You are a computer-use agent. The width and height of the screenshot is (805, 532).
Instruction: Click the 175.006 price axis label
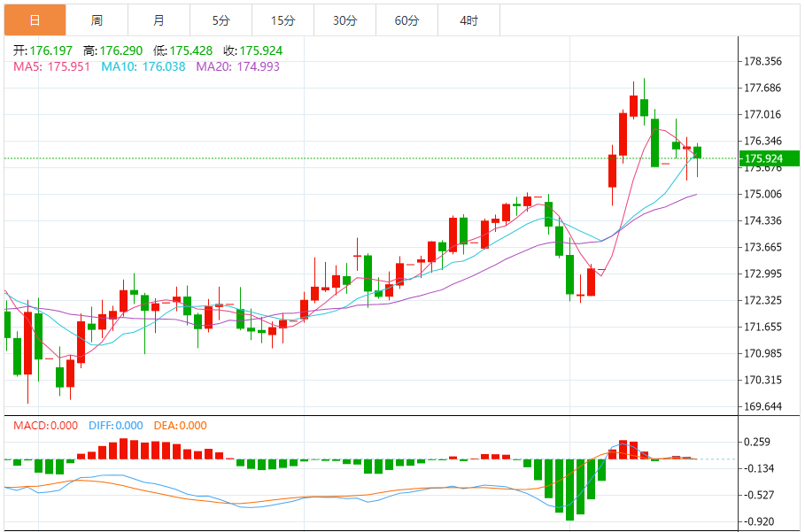[762, 194]
